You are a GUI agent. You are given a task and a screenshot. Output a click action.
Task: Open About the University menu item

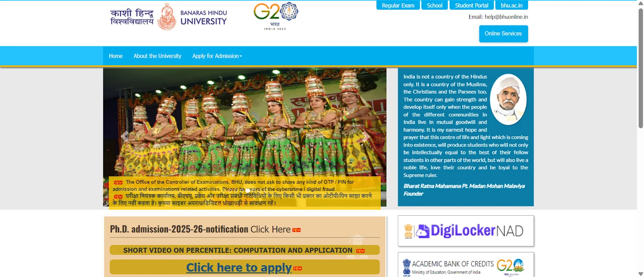[x=157, y=56]
